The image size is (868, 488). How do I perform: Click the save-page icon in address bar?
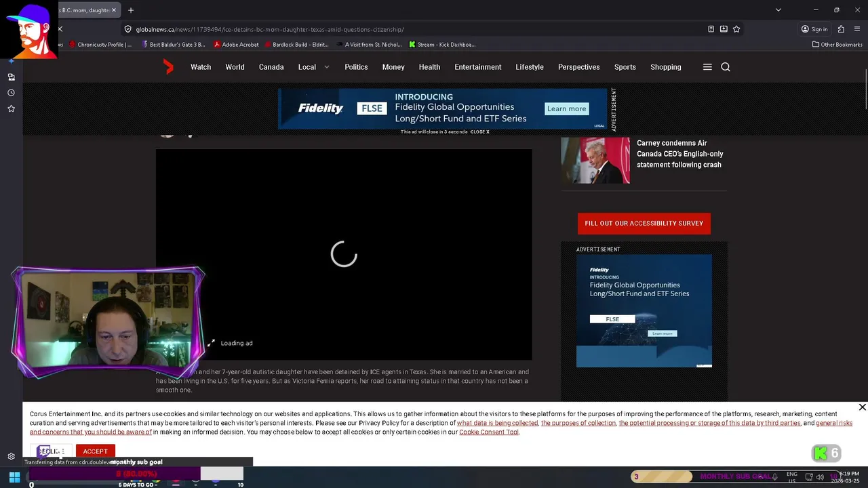pos(724,29)
